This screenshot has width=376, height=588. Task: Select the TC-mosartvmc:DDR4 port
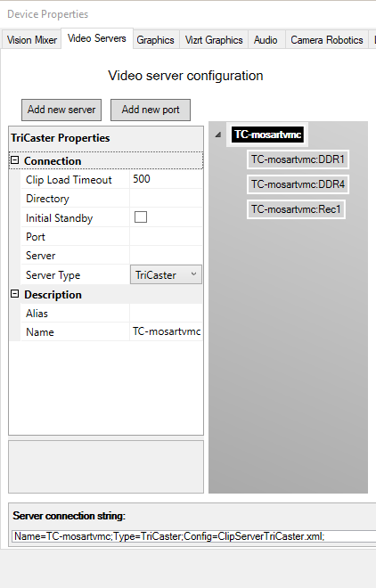pyautogui.click(x=298, y=184)
